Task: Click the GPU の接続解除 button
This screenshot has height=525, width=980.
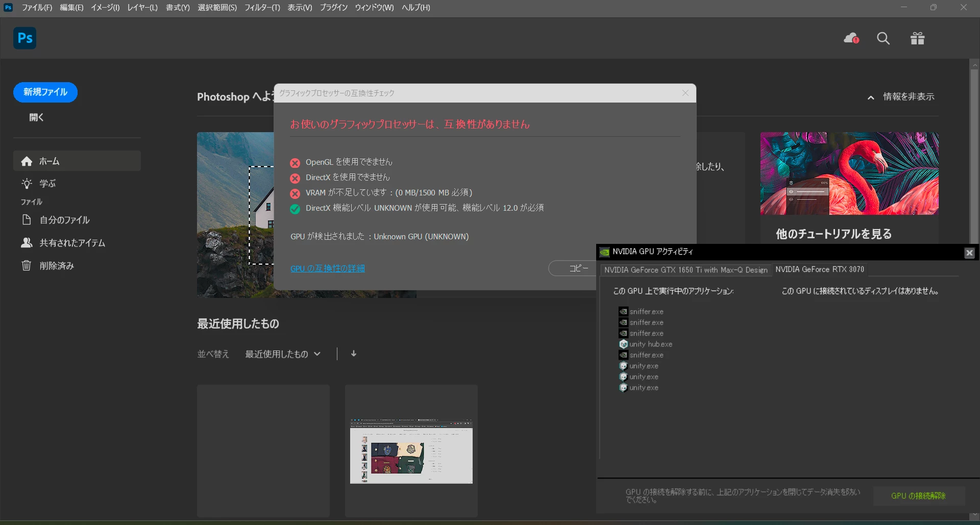Action: pos(919,496)
